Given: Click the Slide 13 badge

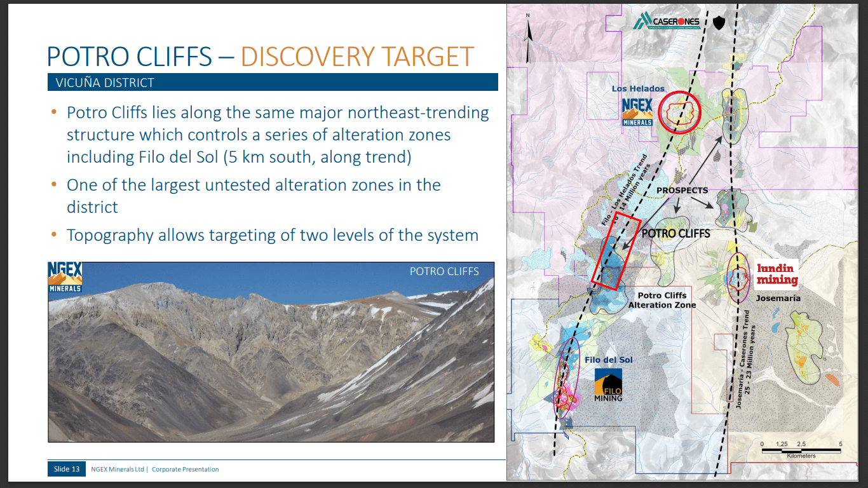Looking at the screenshot, I should (x=66, y=469).
